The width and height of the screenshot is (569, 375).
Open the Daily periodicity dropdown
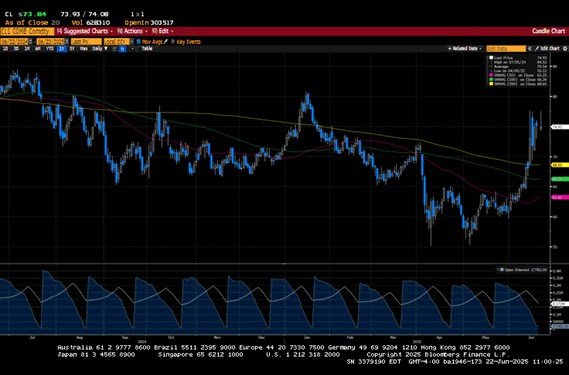100,49
